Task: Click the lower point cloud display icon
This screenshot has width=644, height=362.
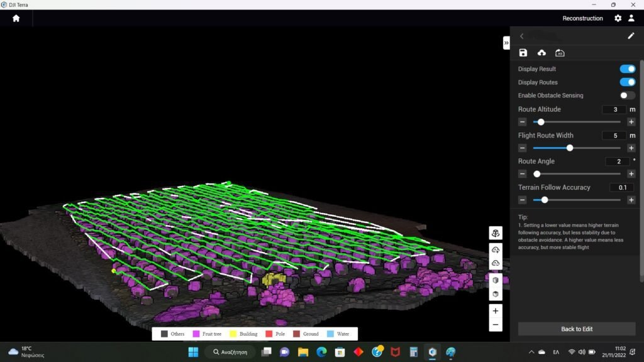Action: click(x=496, y=263)
